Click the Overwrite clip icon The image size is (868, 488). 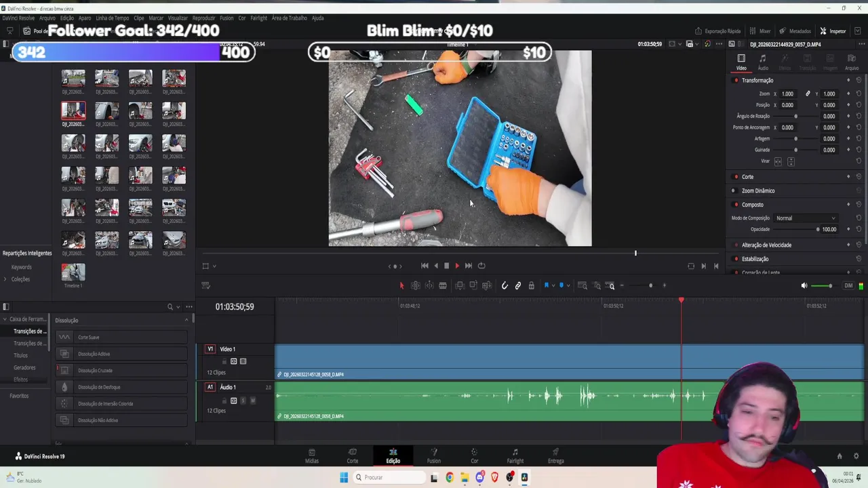click(473, 286)
